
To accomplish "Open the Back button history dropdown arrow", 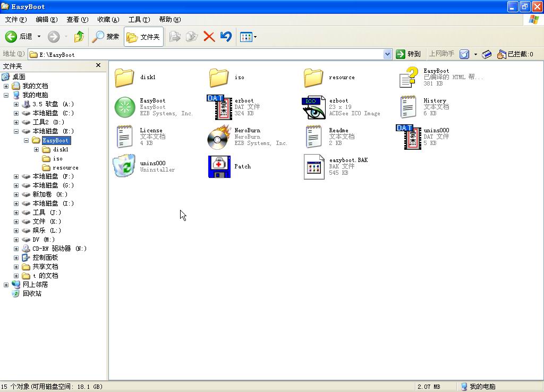I will coord(39,37).
